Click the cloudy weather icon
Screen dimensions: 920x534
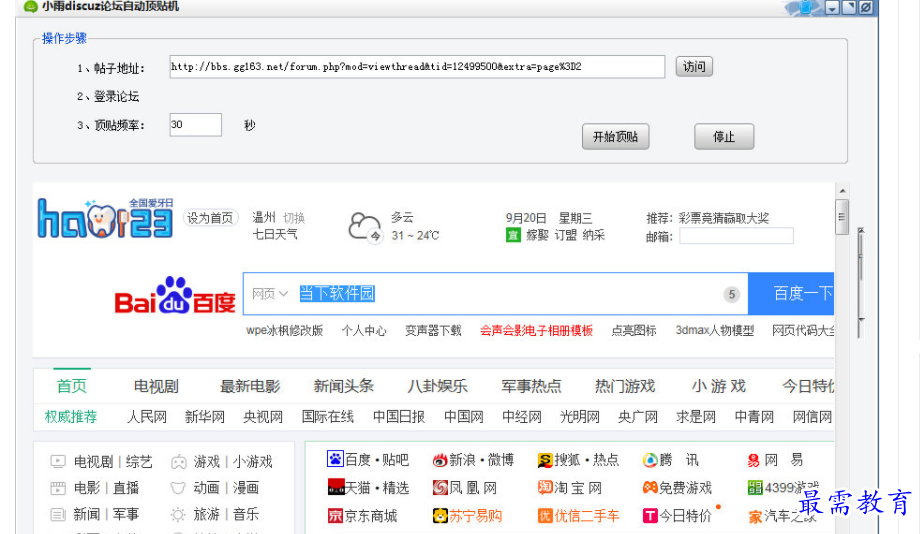click(364, 227)
